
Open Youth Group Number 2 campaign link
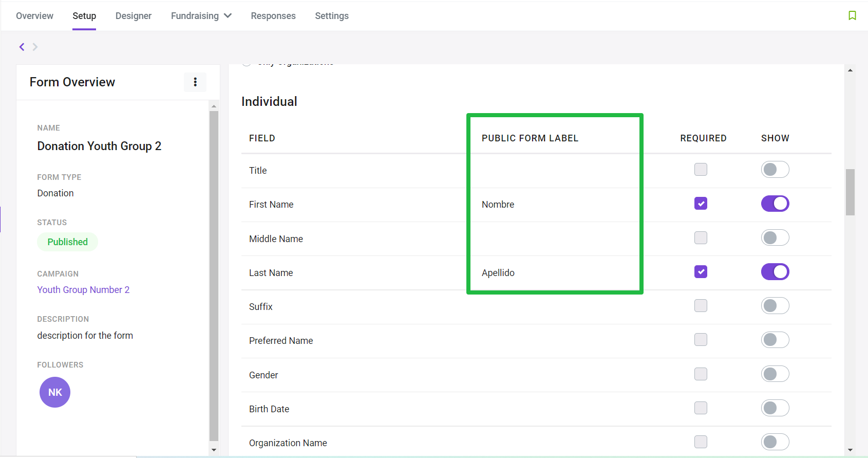tap(83, 290)
